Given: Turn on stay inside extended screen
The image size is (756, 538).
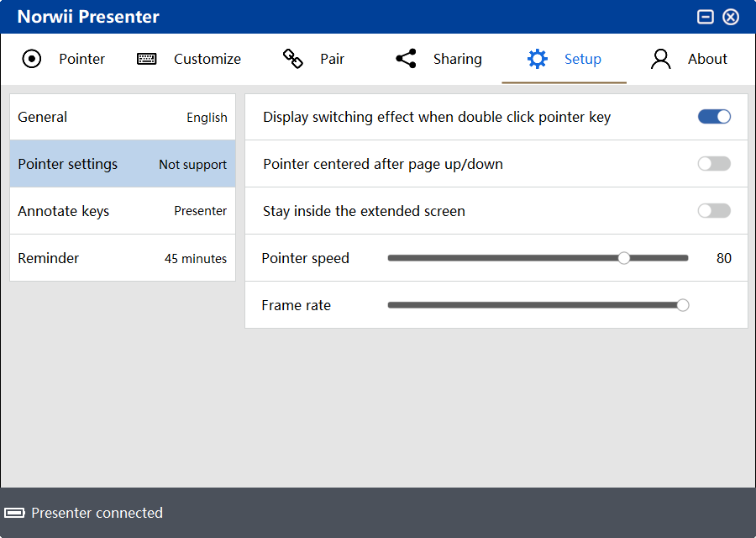Looking at the screenshot, I should tap(714, 211).
